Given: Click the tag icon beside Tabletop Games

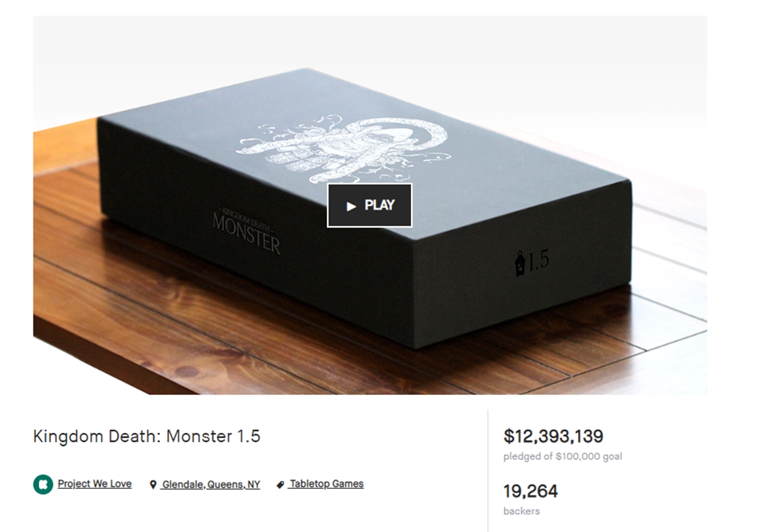Looking at the screenshot, I should [281, 485].
